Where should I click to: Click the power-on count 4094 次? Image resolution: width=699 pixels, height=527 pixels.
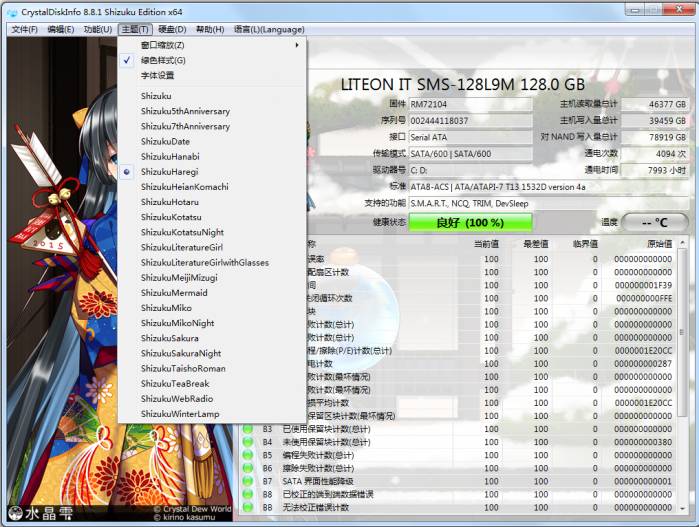pos(654,154)
